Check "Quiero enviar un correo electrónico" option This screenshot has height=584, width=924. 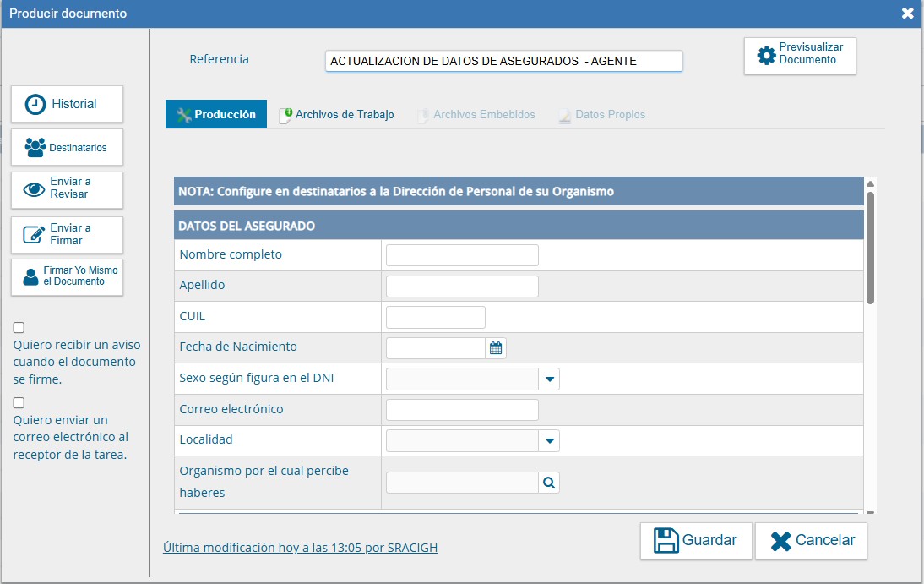(18, 402)
